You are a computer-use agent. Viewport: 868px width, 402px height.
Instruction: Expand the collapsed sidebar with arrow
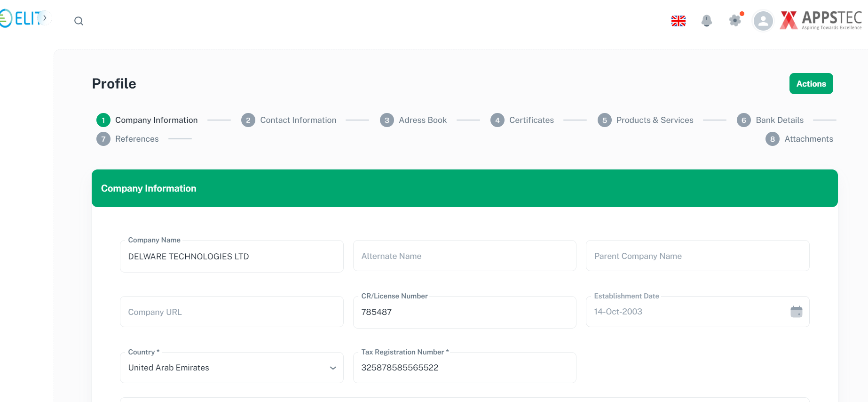(45, 18)
